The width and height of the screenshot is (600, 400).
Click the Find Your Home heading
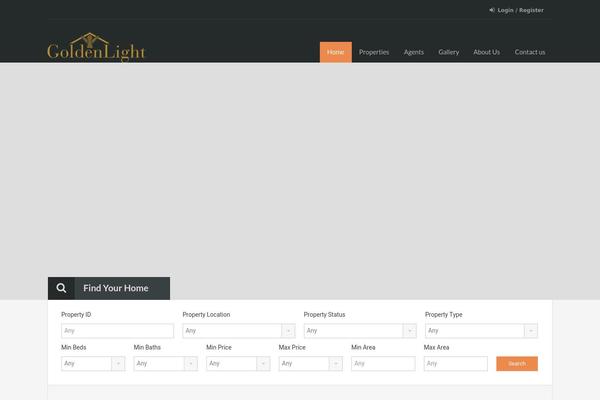click(x=116, y=288)
